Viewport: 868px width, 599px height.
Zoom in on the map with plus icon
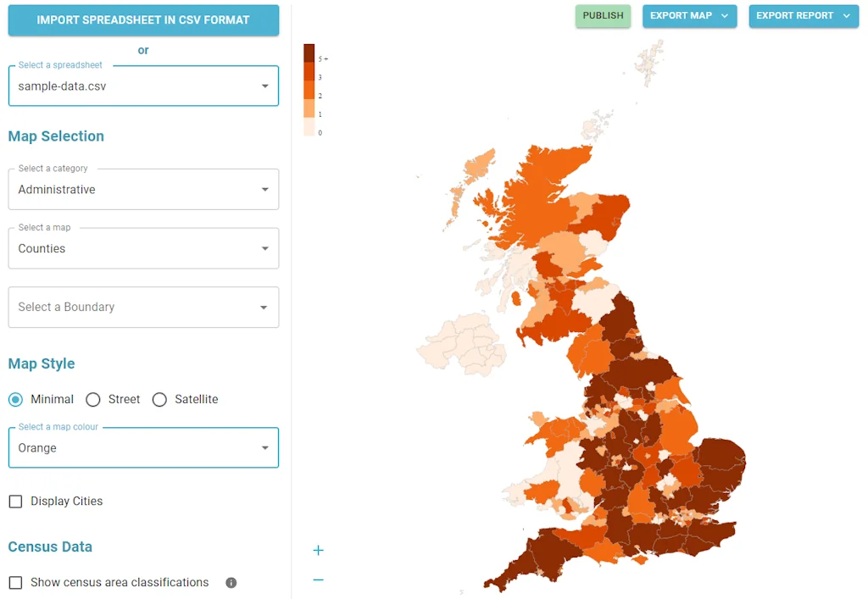(x=318, y=550)
